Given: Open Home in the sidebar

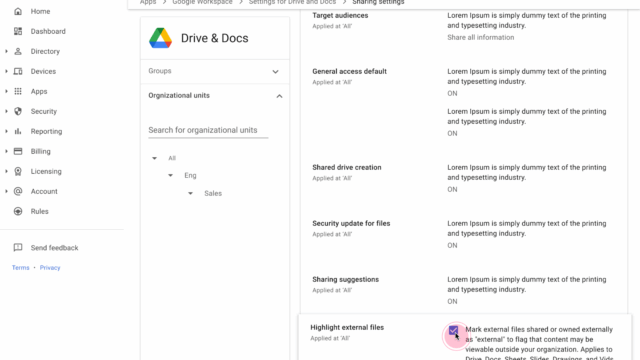Looking at the screenshot, I should [x=40, y=11].
